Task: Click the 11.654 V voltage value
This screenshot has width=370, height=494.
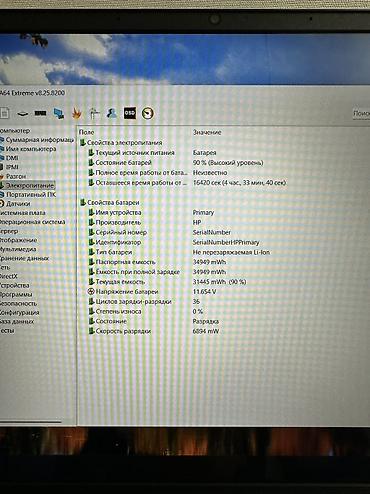Action: tap(204, 292)
